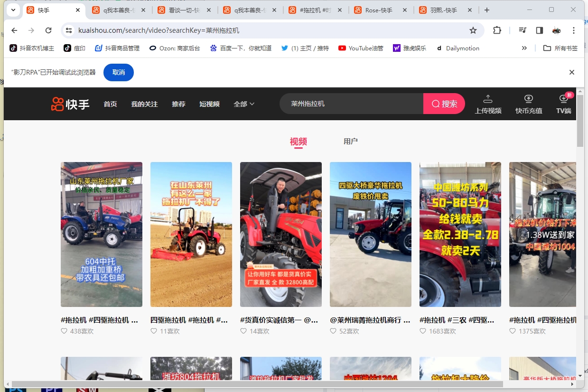Open media control icon in toolbar

[523, 30]
